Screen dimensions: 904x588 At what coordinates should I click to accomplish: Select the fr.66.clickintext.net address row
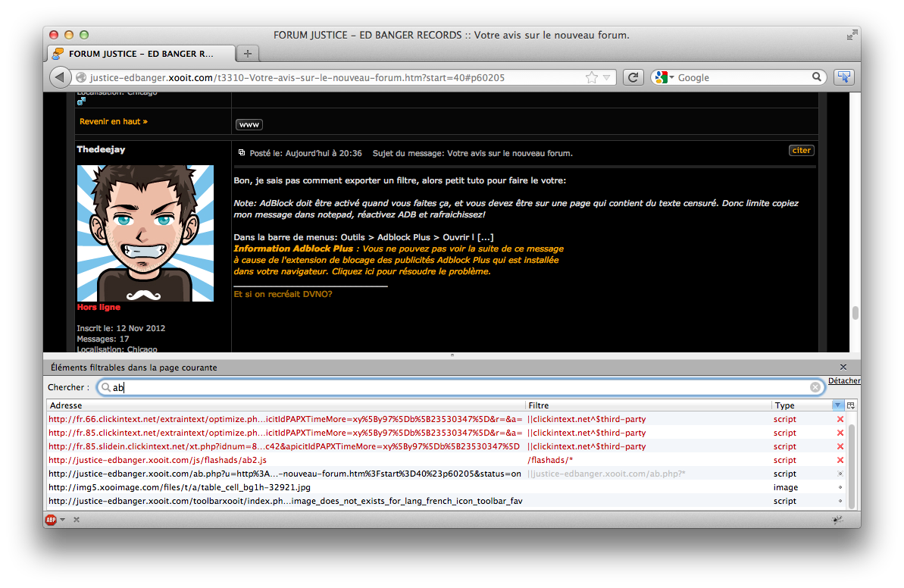(x=286, y=419)
